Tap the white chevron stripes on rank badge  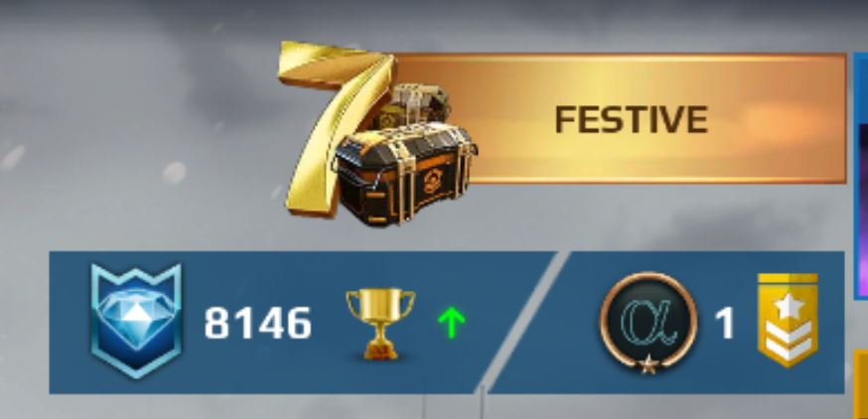point(788,341)
